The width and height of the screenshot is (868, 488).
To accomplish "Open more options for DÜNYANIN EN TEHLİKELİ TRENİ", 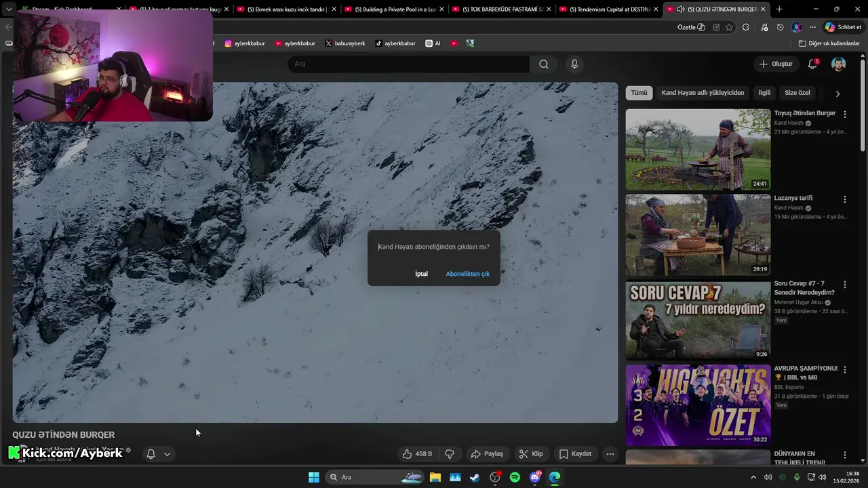I will tap(844, 455).
